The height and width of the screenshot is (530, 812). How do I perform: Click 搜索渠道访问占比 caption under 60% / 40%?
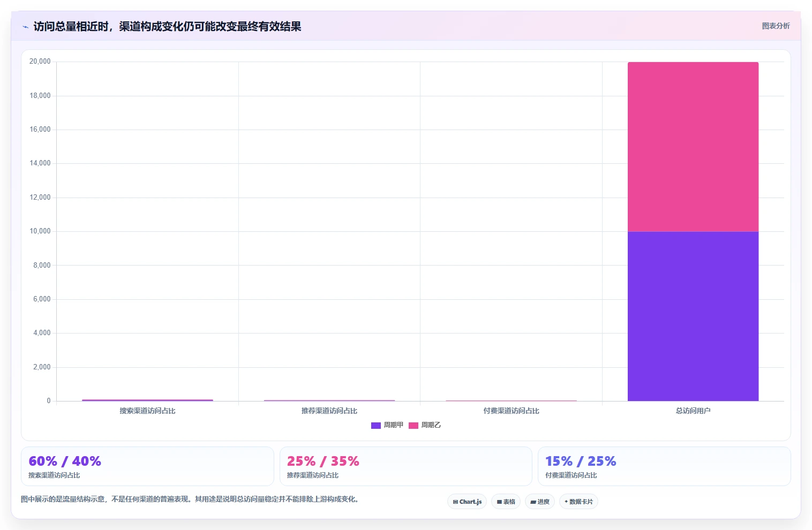(x=54, y=475)
